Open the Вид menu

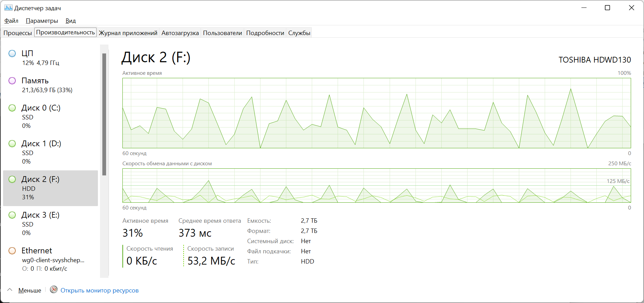click(x=71, y=21)
